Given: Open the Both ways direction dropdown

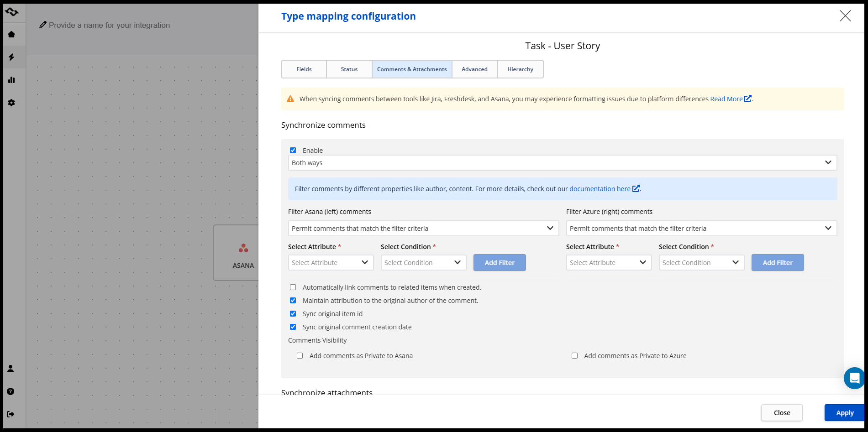Looking at the screenshot, I should coord(563,163).
